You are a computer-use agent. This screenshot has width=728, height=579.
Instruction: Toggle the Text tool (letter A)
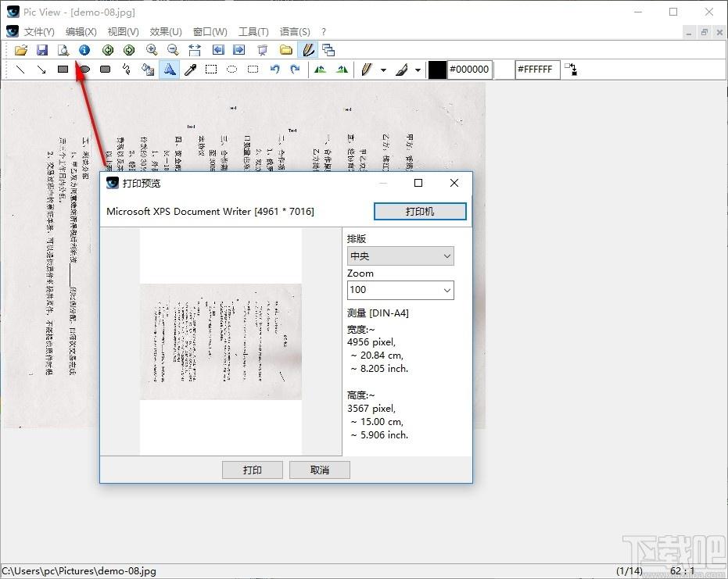click(x=170, y=70)
